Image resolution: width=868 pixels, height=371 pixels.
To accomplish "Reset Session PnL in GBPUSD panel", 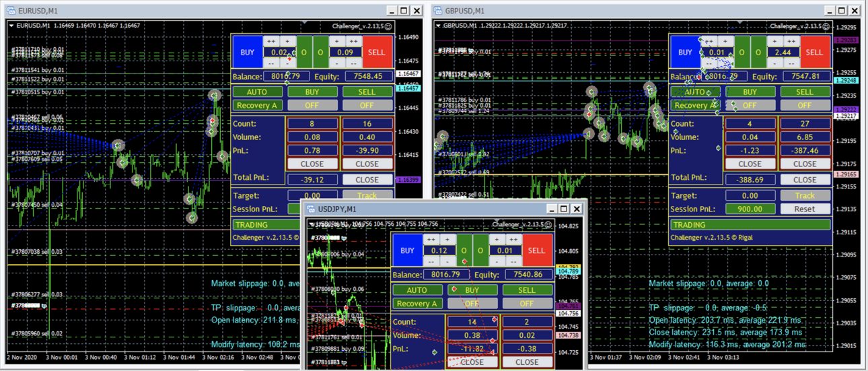I will click(x=804, y=209).
